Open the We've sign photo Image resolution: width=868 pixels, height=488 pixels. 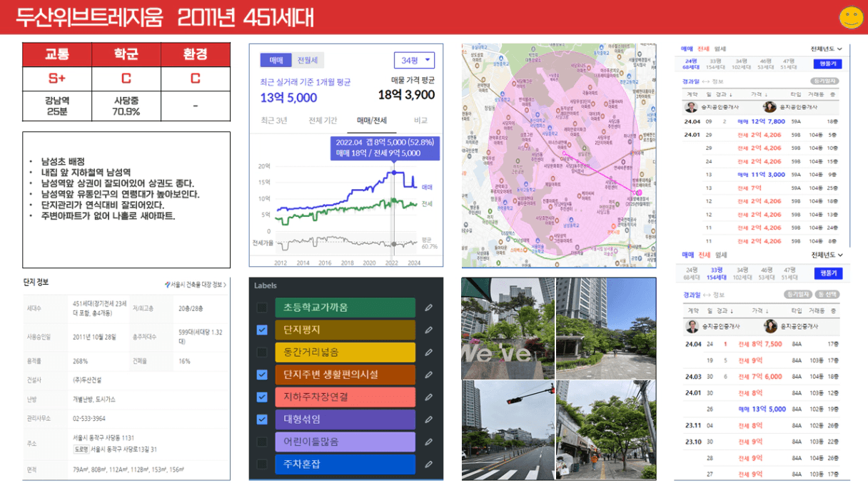click(508, 328)
